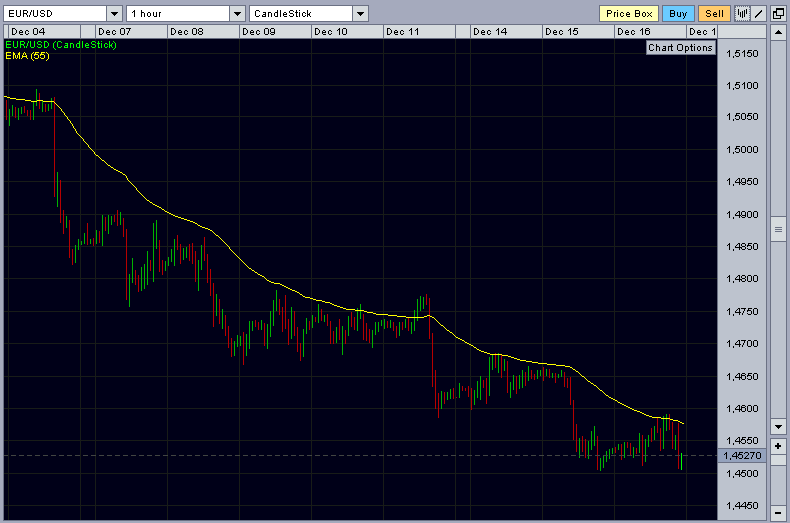Open Chart Options
The image size is (790, 523).
680,47
